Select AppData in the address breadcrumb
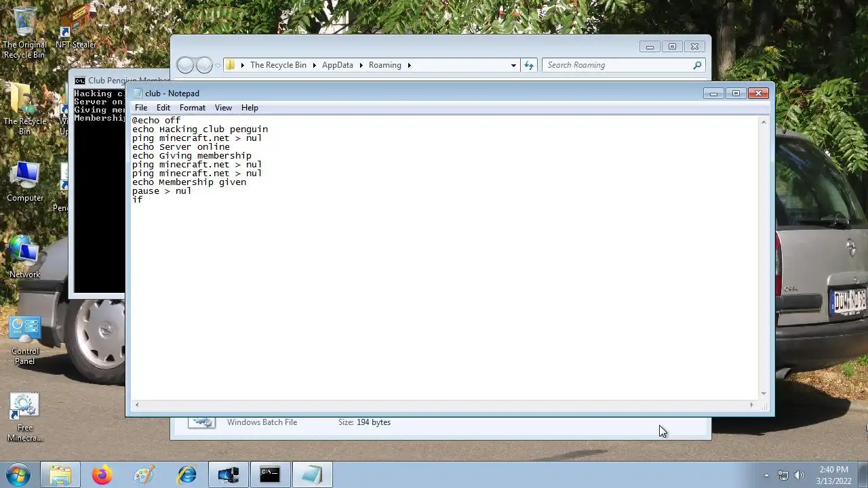Viewport: 868px width, 488px height. pos(338,65)
